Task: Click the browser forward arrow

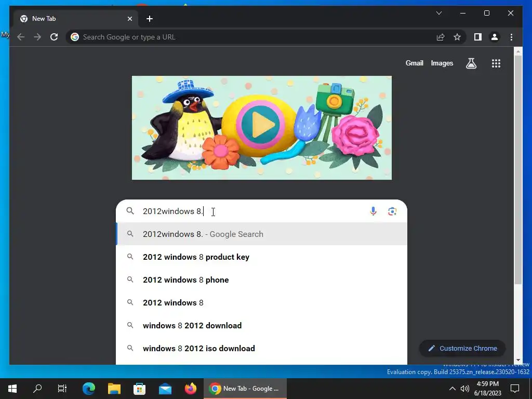Action: 37,37
